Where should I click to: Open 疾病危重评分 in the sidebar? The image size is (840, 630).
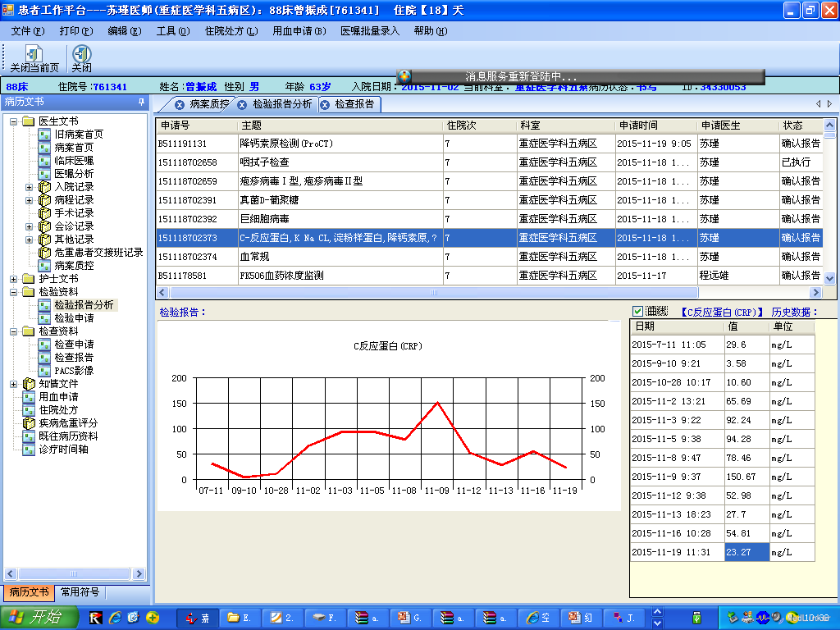67,423
